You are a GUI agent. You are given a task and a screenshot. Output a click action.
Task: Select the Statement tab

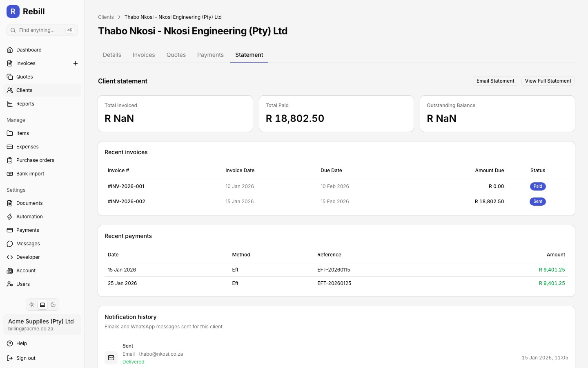coord(249,55)
